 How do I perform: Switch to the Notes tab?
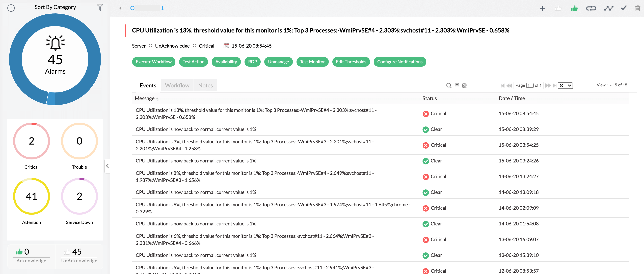tap(206, 85)
